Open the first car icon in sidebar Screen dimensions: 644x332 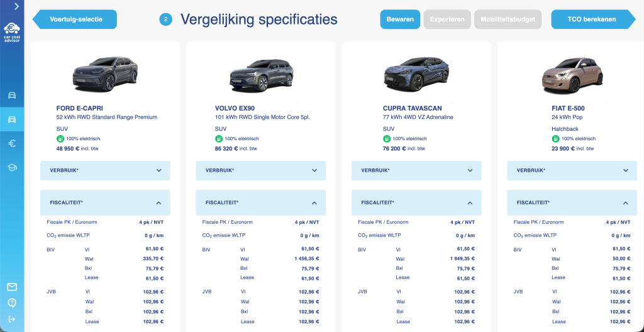tap(12, 96)
